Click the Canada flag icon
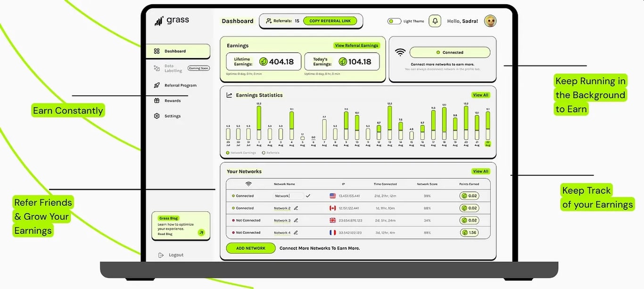 pos(332,208)
